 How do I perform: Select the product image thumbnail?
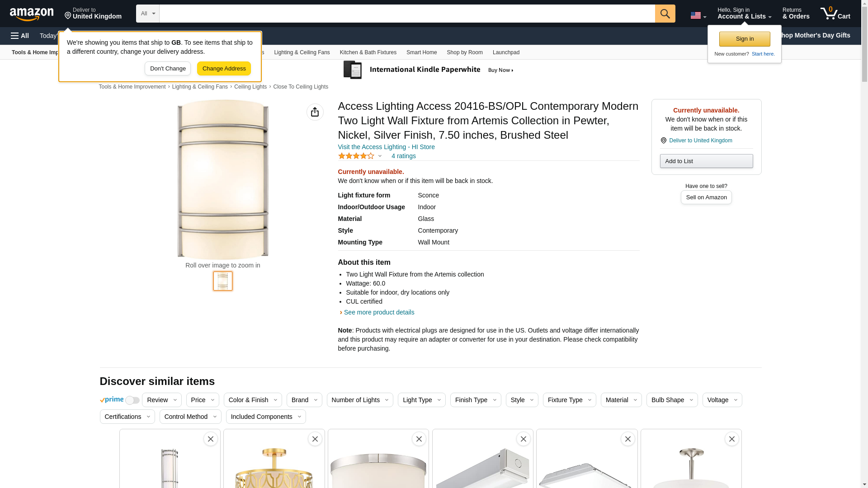pyautogui.click(x=223, y=281)
